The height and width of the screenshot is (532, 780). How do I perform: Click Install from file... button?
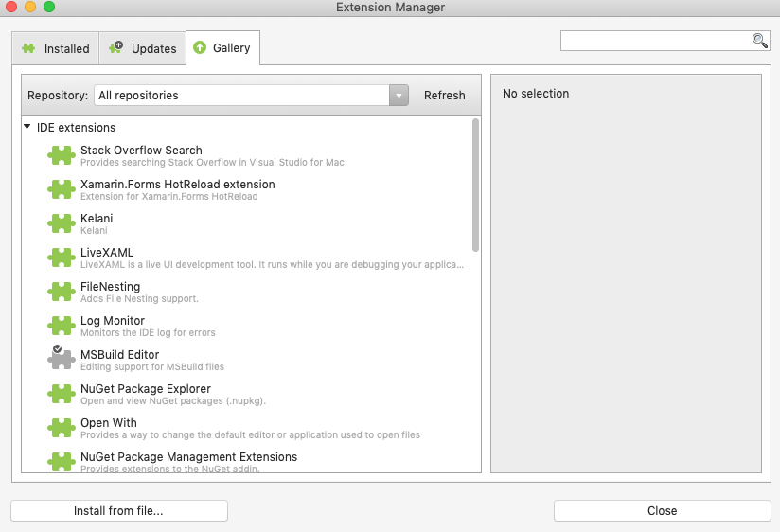click(x=119, y=511)
